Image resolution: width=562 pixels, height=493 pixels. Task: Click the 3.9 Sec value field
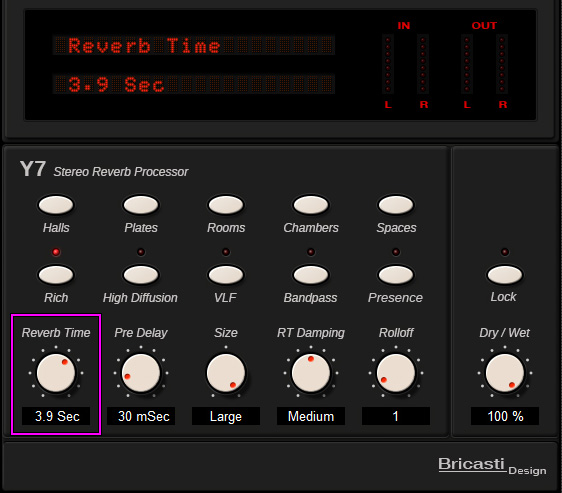[x=56, y=416]
